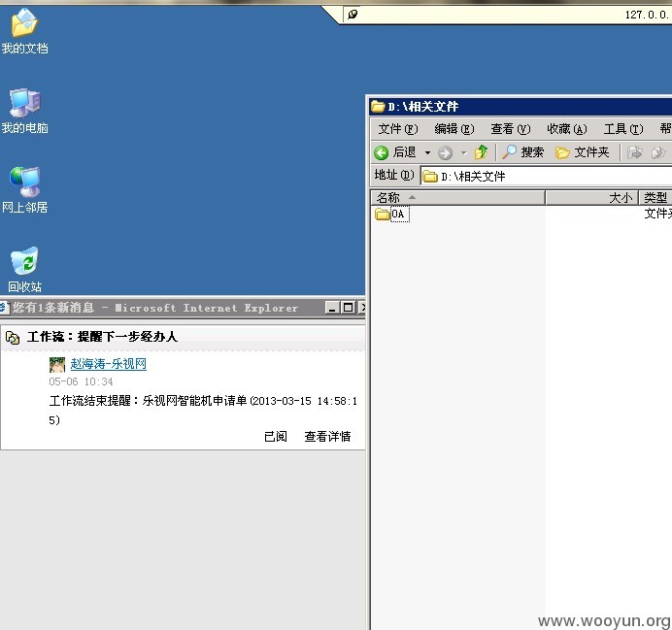Click 查看详情 to view details

coord(327,437)
